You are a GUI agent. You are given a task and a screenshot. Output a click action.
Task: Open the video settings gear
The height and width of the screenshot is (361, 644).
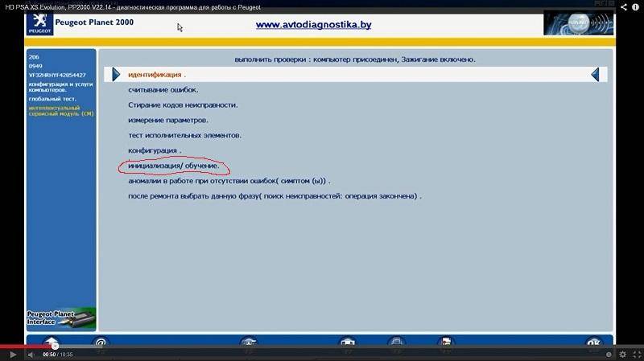point(622,354)
